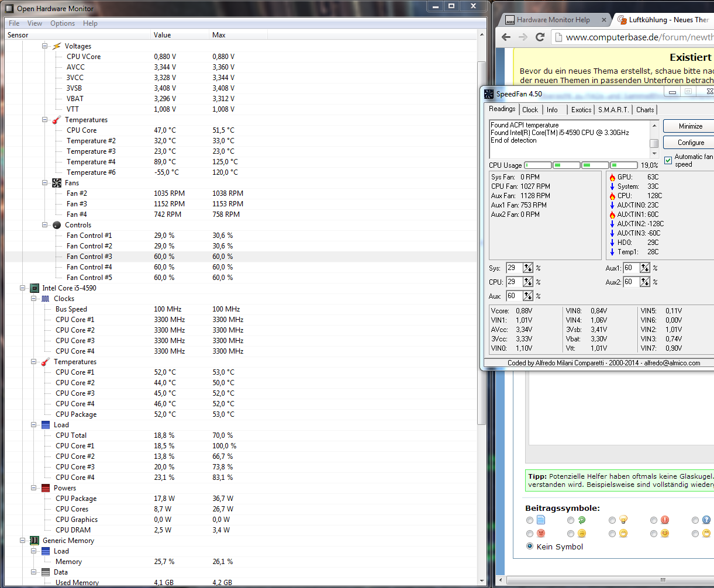Go forward in the browser window
The width and height of the screenshot is (714, 588).
click(x=523, y=37)
